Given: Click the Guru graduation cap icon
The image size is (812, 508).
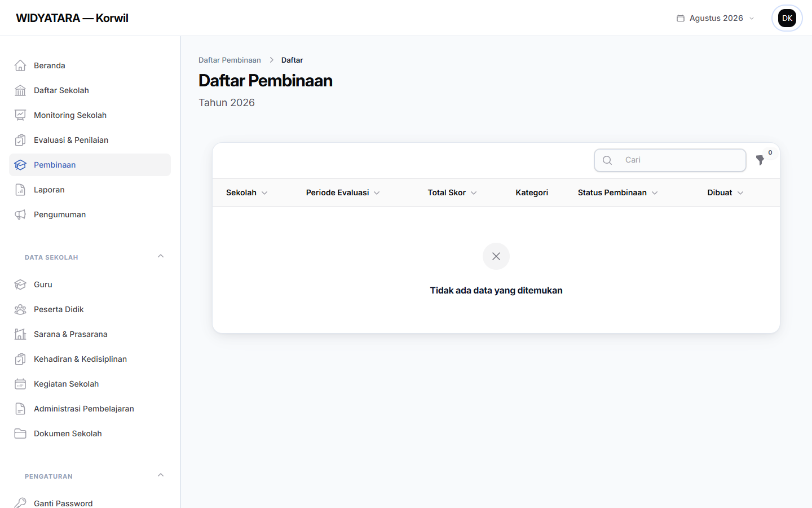Looking at the screenshot, I should click(x=20, y=284).
